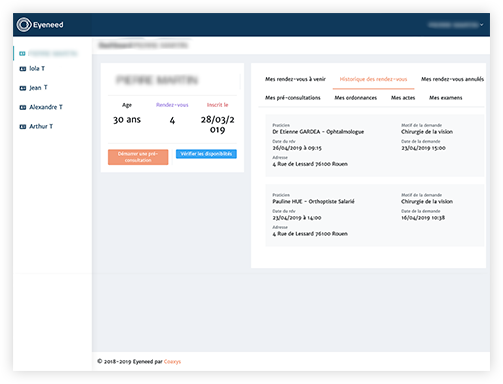
Task: Click date 23/04/2019 à 14:00
Action: click(x=297, y=218)
